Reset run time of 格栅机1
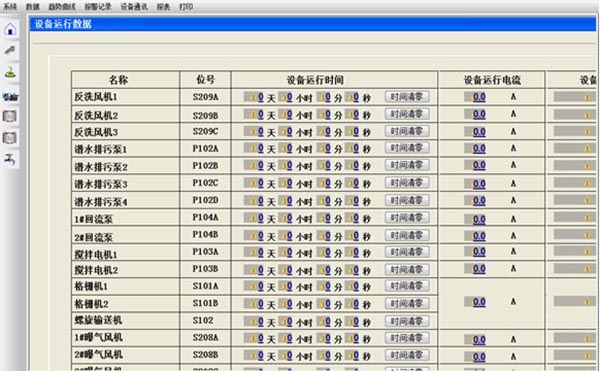The height and width of the screenshot is (371, 600). [407, 286]
